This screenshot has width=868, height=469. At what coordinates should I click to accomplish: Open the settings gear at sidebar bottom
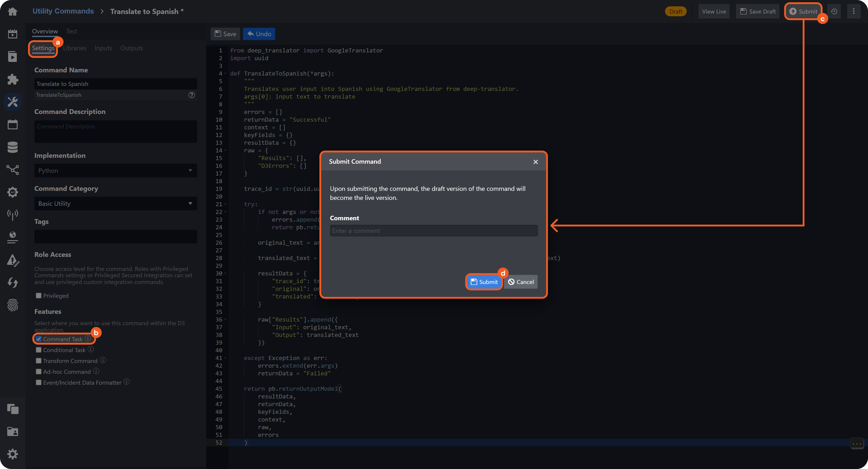pos(12,454)
